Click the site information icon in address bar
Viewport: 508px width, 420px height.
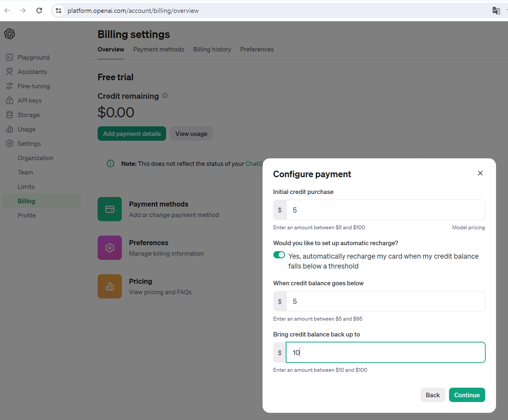click(x=58, y=11)
